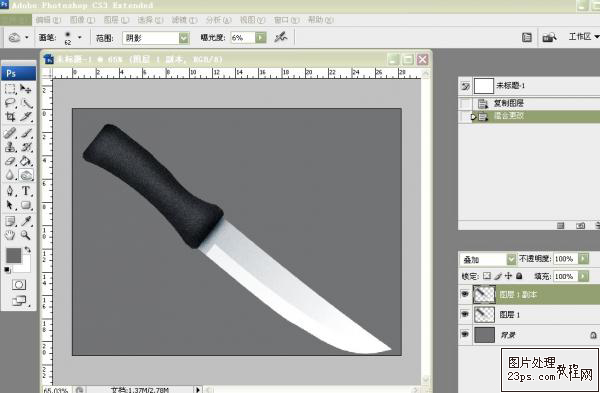Open the layer blend mode dropdown
The height and width of the screenshot is (393, 600).
511,259
